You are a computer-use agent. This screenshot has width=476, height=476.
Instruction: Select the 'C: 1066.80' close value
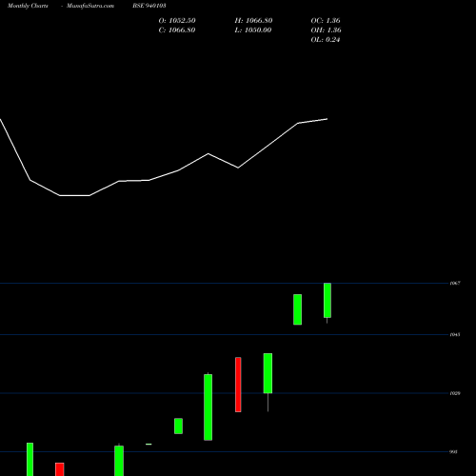(177, 30)
